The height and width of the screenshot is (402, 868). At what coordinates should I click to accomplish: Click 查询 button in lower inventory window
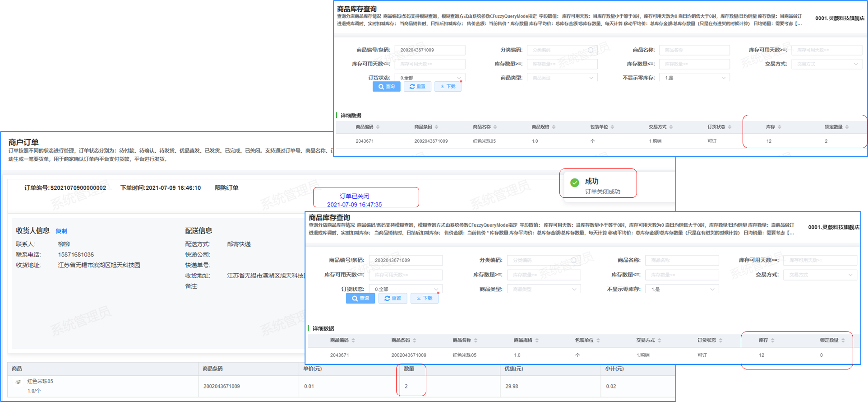click(360, 299)
